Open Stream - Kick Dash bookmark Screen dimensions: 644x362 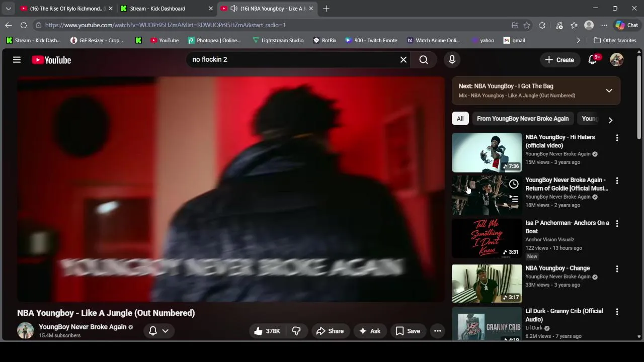33,40
